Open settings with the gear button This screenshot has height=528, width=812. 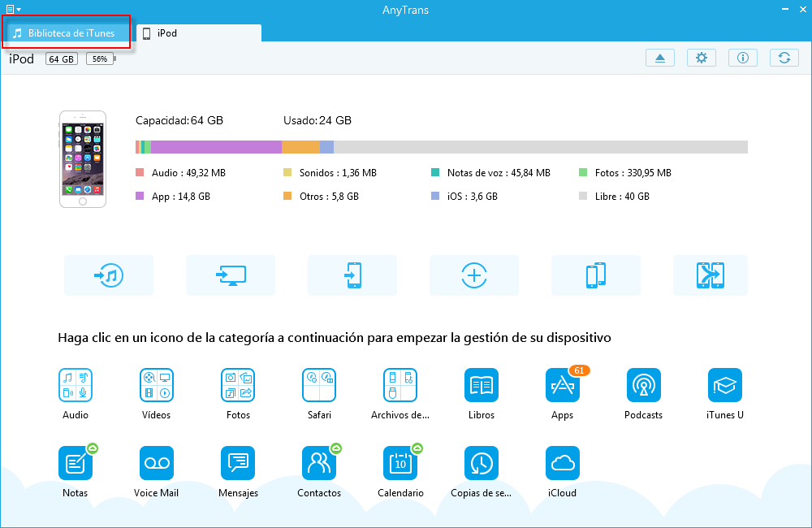click(702, 58)
